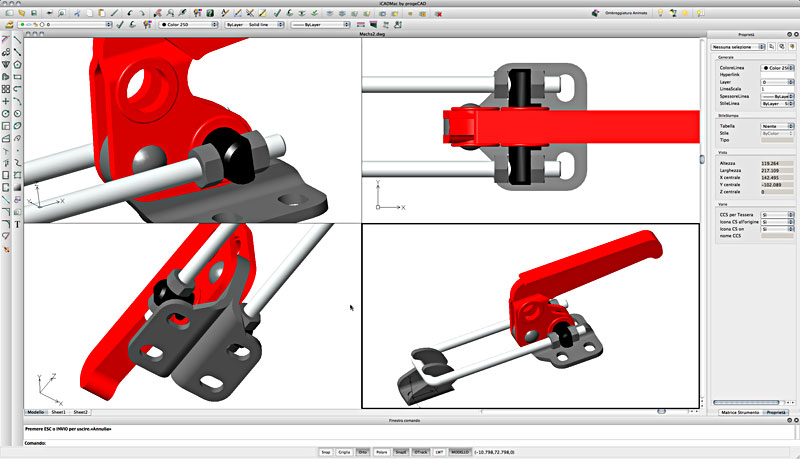Image resolution: width=800 pixels, height=459 pixels.
Task: Switch to Matrice Strumento tab
Action: (x=740, y=412)
